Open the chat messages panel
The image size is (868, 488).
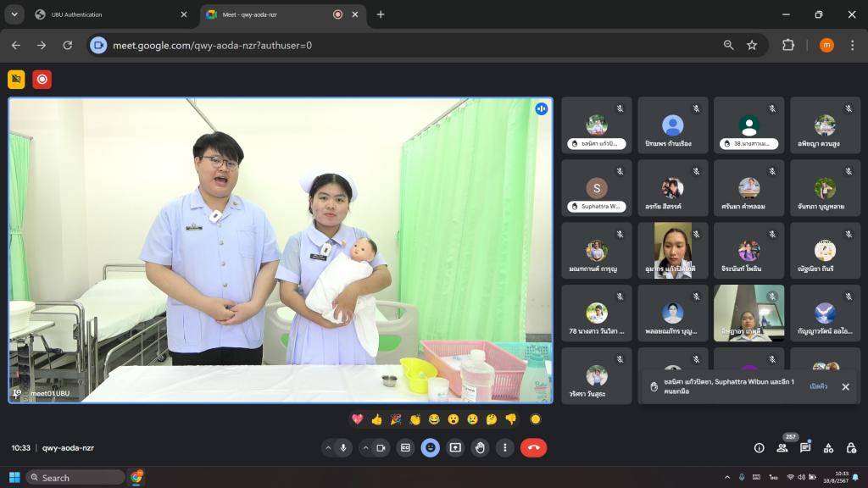pyautogui.click(x=805, y=447)
